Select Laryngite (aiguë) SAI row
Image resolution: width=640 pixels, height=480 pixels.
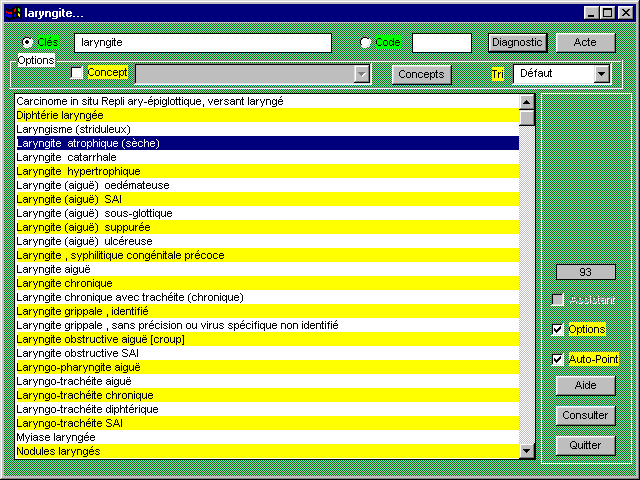(267, 199)
